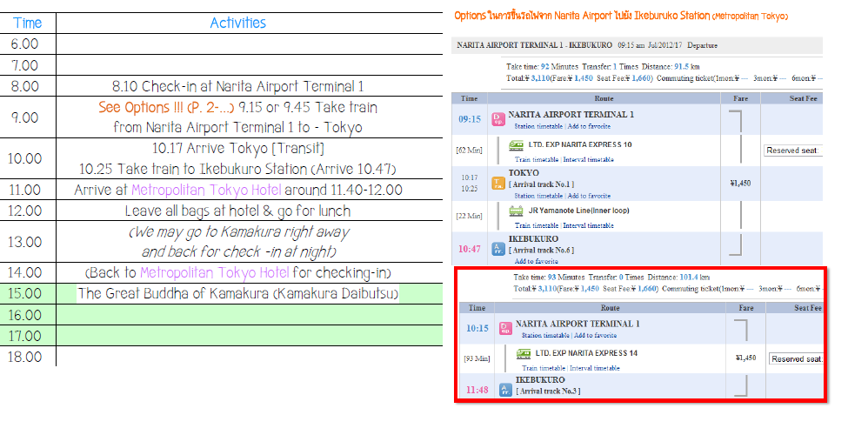Click the 'Activities' column header
868x435 pixels.
tap(238, 23)
